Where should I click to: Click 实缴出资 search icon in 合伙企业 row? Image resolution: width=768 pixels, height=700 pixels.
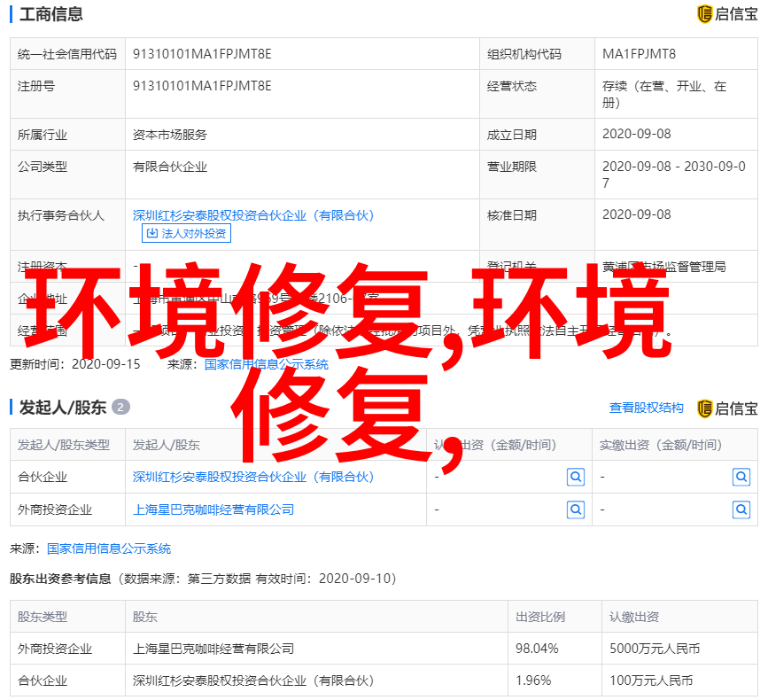(741, 477)
